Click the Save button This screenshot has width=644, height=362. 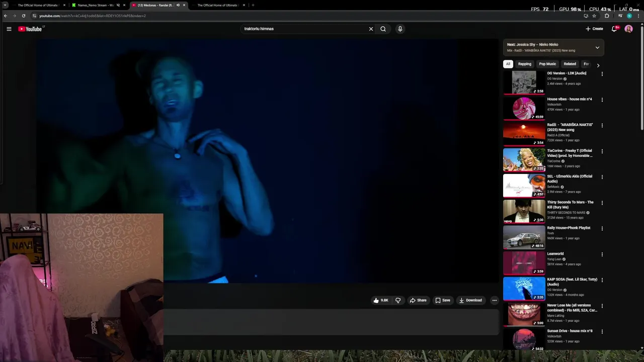(443, 300)
